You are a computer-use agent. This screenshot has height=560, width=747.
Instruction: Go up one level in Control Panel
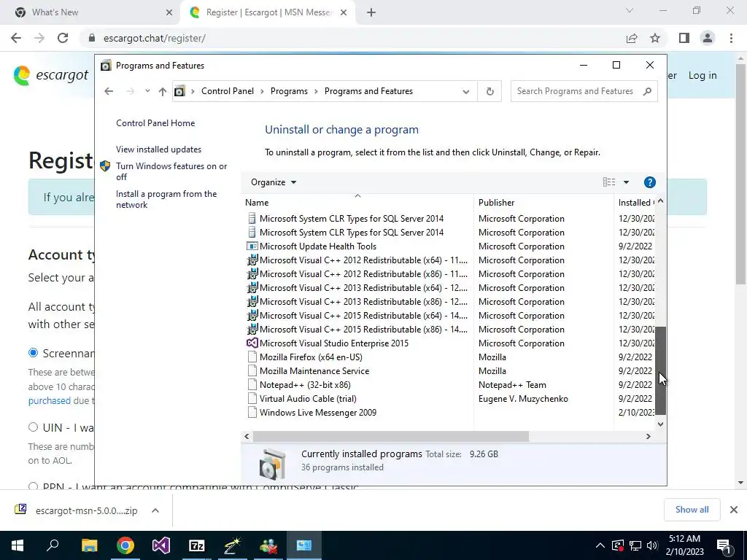(163, 91)
